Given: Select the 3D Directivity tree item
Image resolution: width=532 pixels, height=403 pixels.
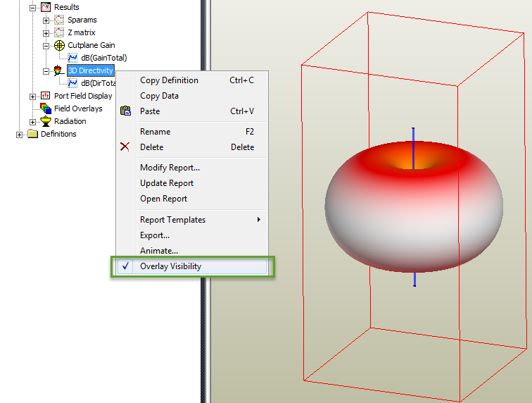Looking at the screenshot, I should 91,70.
